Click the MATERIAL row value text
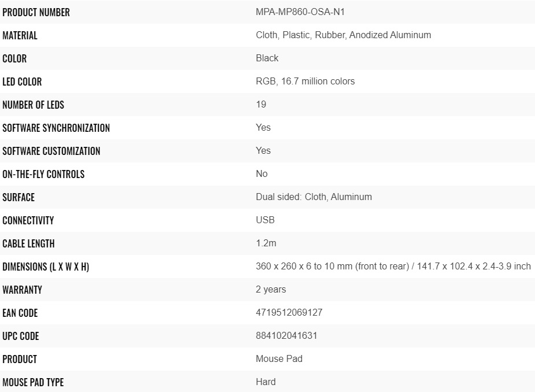This screenshot has width=535, height=392. coord(343,35)
